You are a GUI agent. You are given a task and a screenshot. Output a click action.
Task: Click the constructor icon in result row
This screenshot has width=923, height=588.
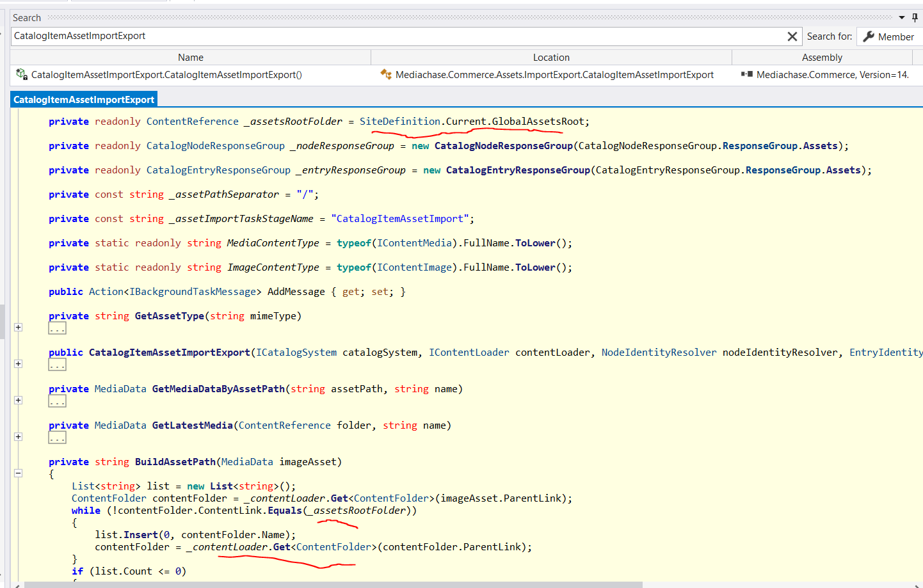21,74
